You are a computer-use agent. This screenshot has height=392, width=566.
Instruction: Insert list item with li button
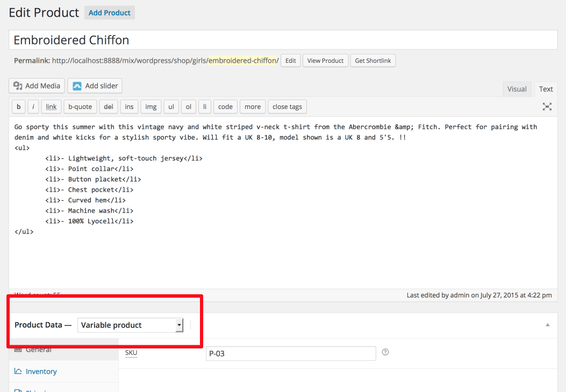pyautogui.click(x=205, y=107)
